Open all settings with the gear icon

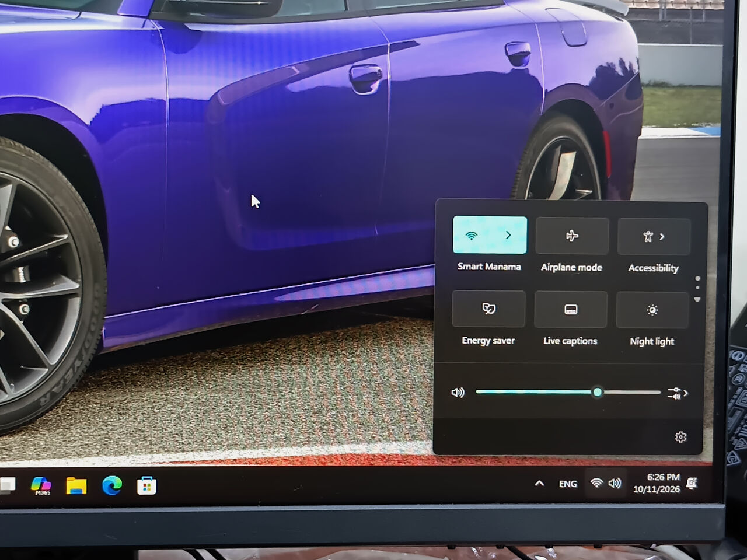tap(680, 437)
